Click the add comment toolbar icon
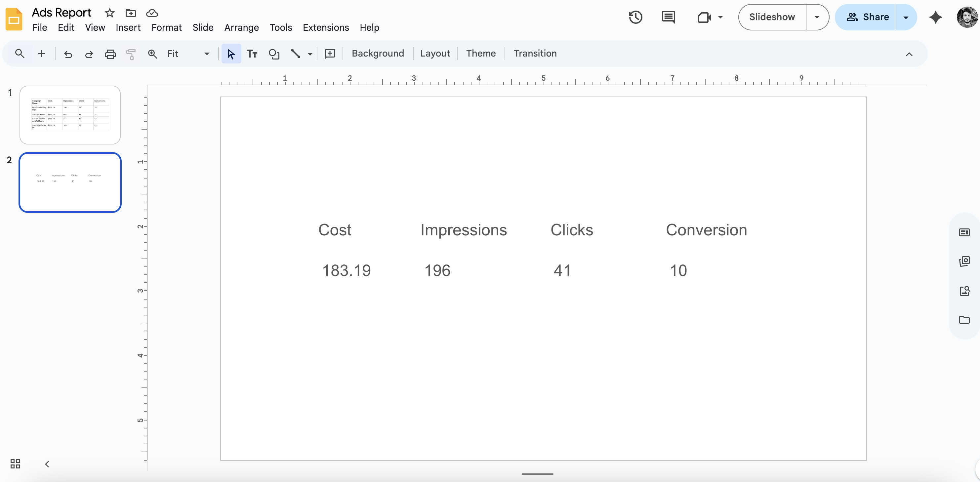The height and width of the screenshot is (482, 980). 329,54
